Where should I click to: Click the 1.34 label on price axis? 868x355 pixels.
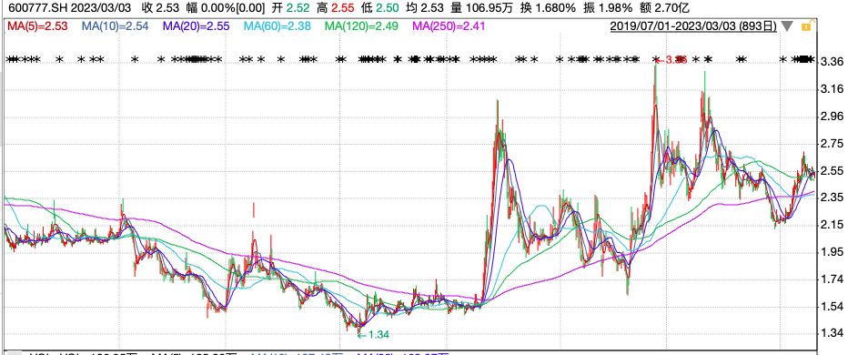pyautogui.click(x=833, y=333)
